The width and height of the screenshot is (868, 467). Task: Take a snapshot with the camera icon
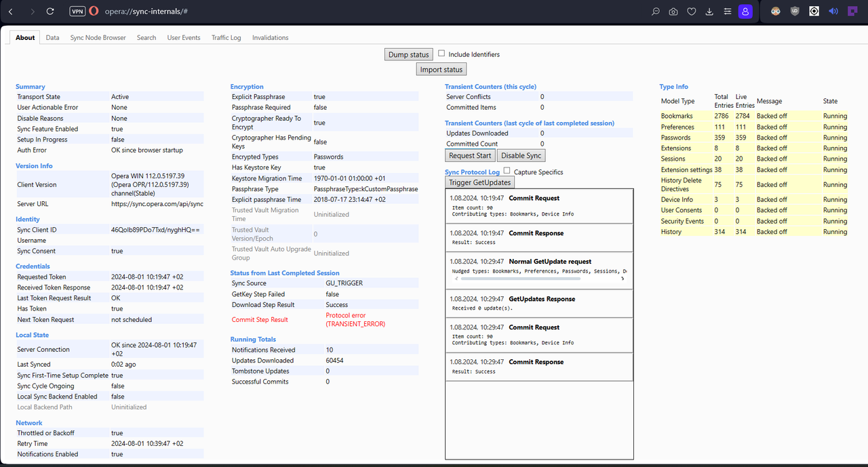tap(673, 12)
